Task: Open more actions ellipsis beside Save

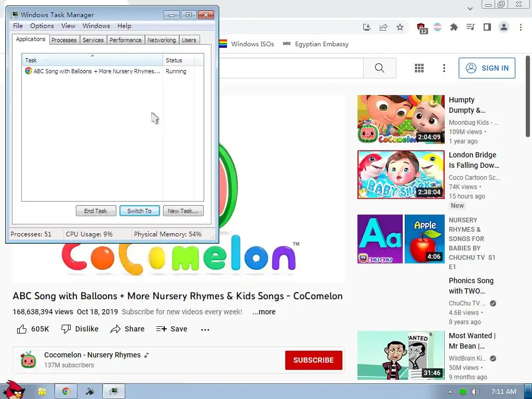Action: tap(205, 329)
